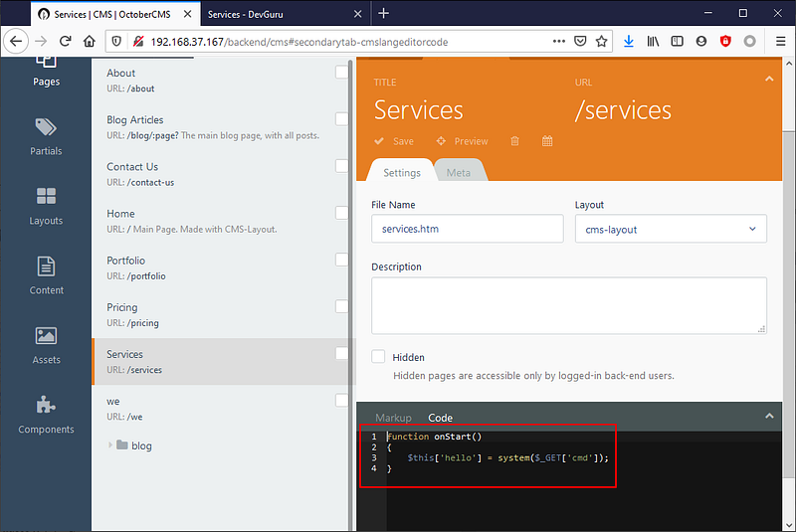
Task: Go to browser home page
Action: (x=90, y=41)
